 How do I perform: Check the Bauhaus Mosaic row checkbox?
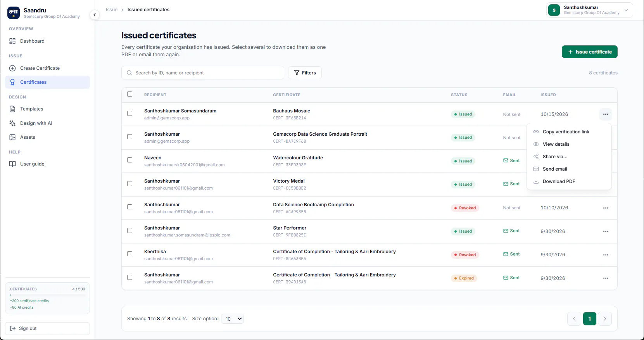pos(130,114)
